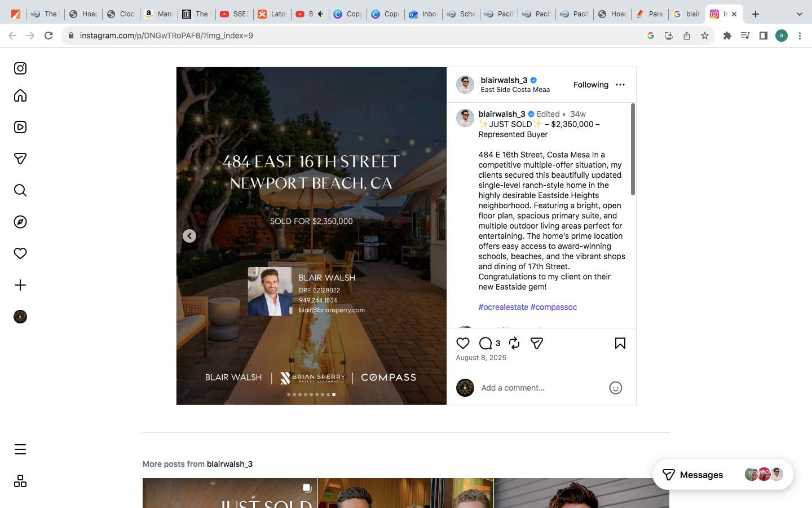This screenshot has height=508, width=812.
Task: Open Notifications heart in the sidebar
Action: click(20, 253)
